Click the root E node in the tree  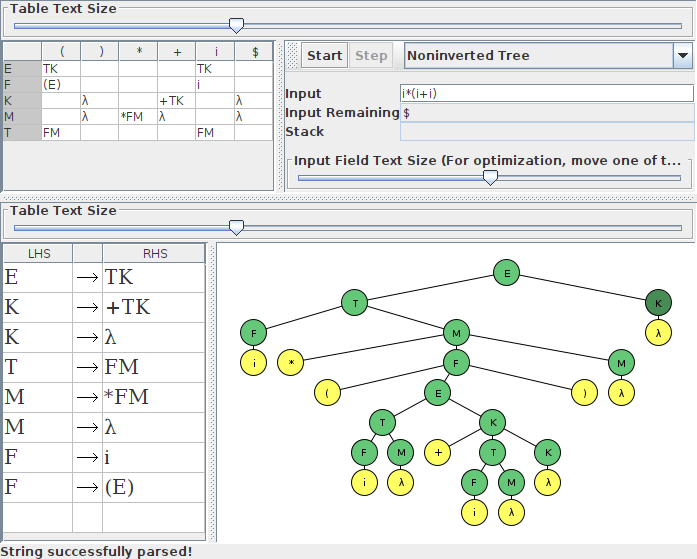[506, 273]
